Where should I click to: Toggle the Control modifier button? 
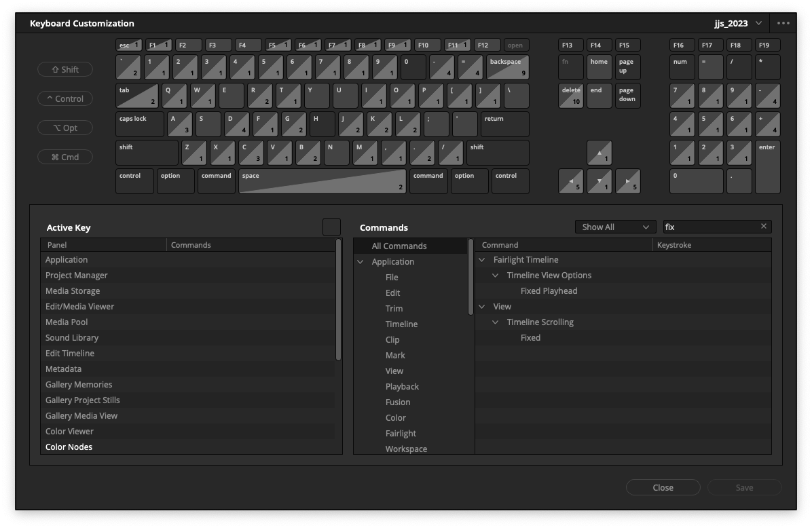[x=65, y=98]
